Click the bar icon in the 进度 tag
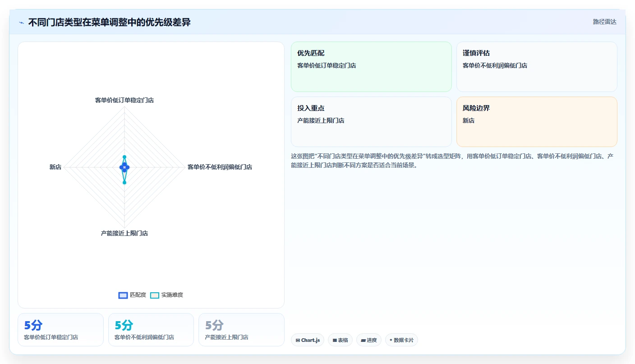The width and height of the screenshot is (635, 364). tap(363, 340)
